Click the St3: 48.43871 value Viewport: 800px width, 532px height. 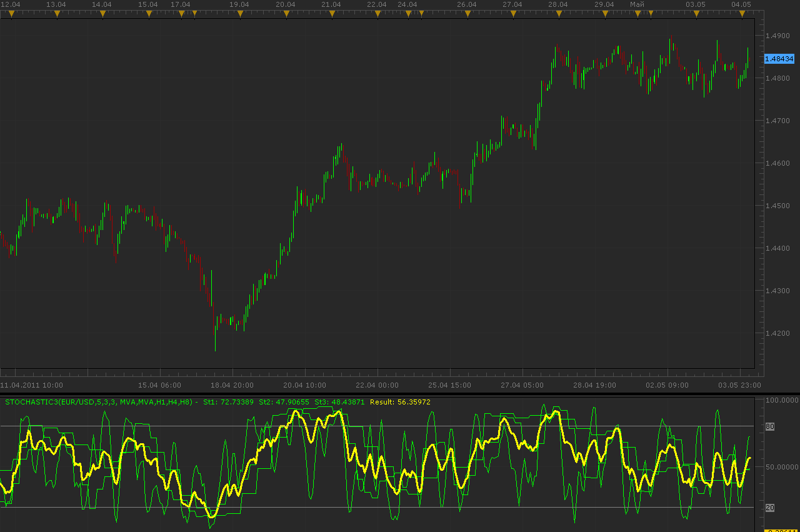pyautogui.click(x=339, y=402)
